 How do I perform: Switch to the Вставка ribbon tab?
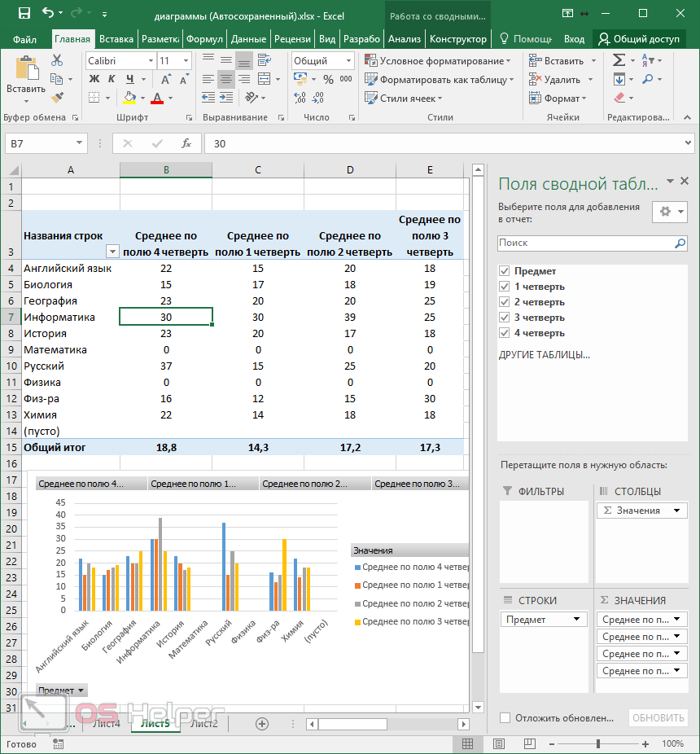coord(116,38)
